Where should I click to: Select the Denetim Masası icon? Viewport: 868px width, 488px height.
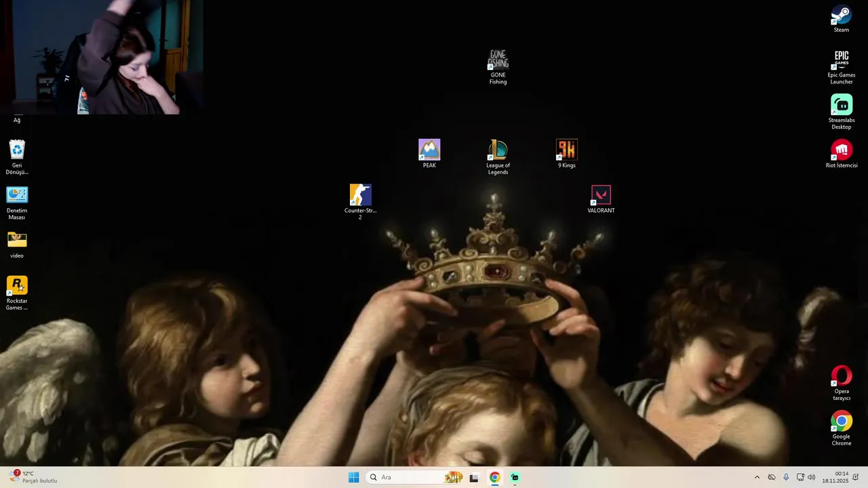pos(17,203)
